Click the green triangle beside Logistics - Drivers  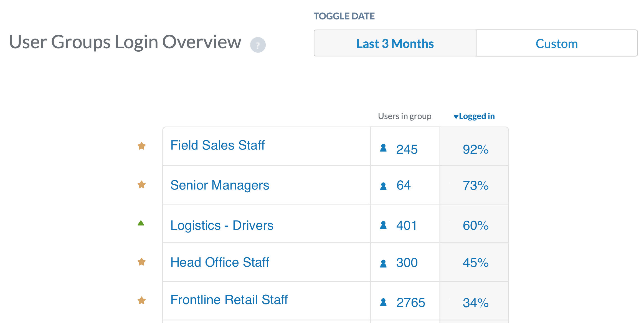pos(141,223)
